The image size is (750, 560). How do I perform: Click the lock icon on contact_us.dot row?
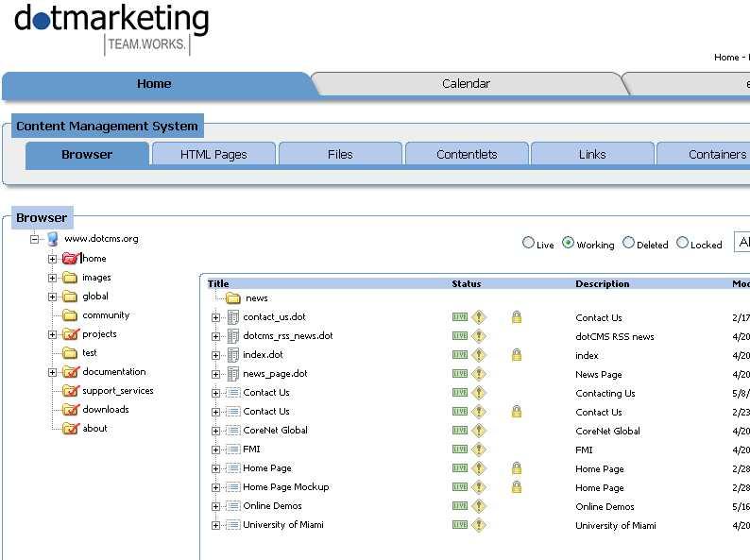[x=516, y=317]
